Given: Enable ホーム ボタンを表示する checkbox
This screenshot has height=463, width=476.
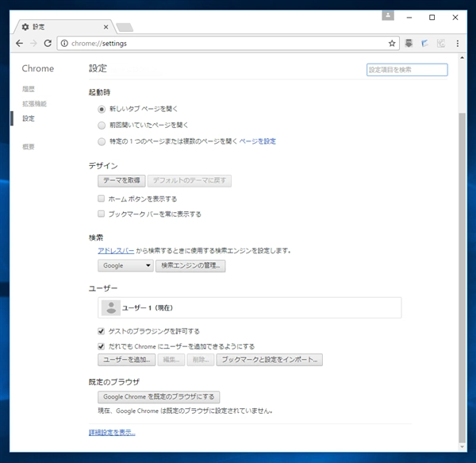Looking at the screenshot, I should (x=101, y=199).
